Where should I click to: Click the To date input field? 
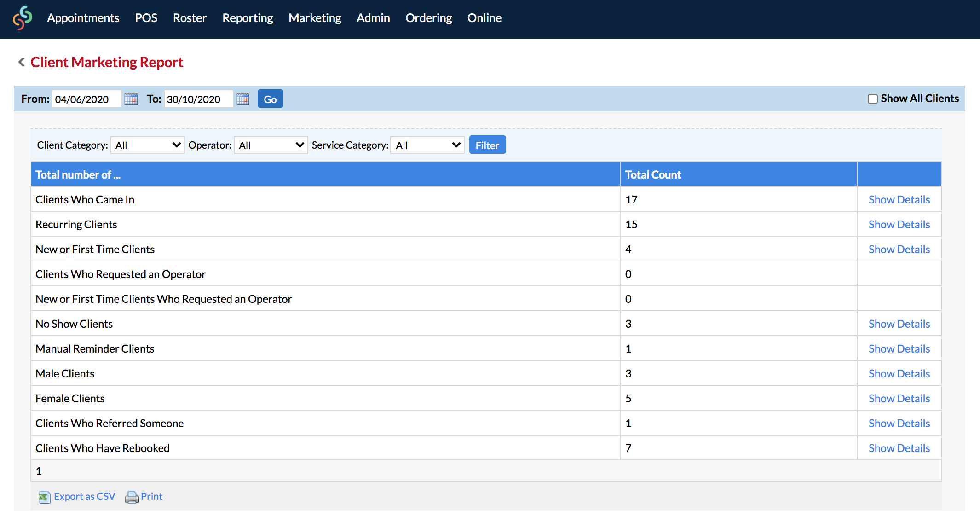pos(198,99)
